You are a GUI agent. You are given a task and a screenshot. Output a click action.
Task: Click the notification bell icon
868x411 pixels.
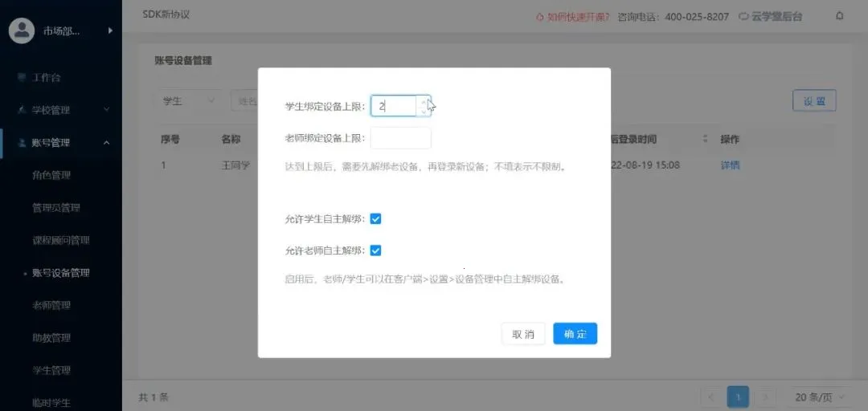coord(840,16)
